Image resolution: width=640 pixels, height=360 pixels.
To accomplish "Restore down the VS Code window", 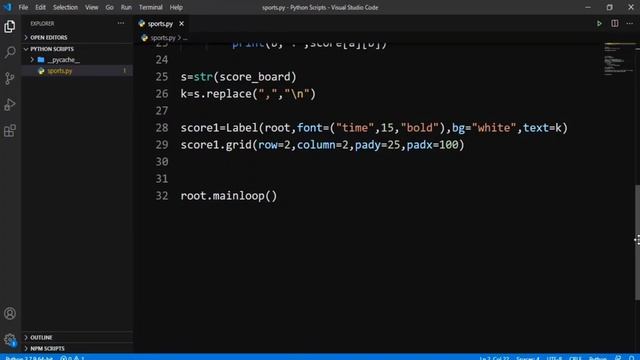I will coord(609,7).
